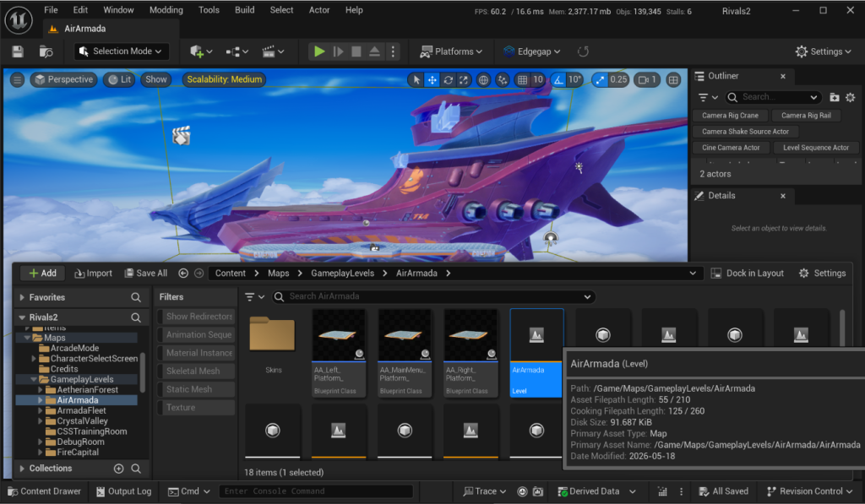Open the Build menu

[244, 10]
